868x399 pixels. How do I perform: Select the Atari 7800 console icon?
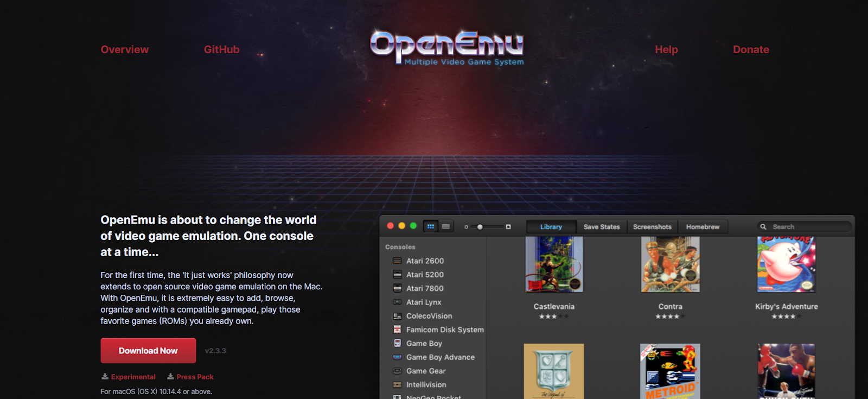coord(397,288)
